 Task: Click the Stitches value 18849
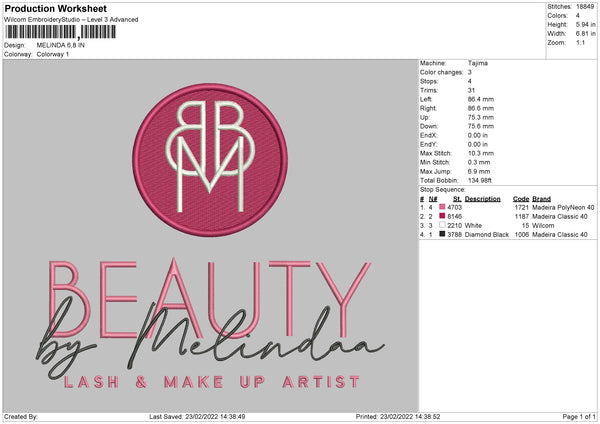(585, 7)
